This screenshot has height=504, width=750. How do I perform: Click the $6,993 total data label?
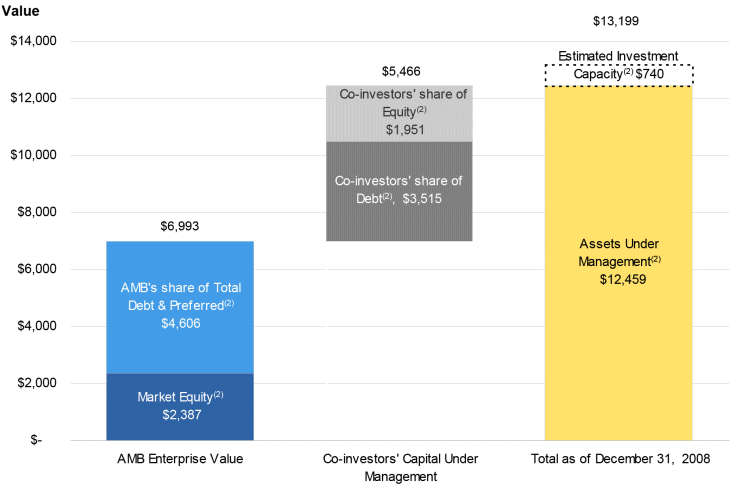[x=180, y=227]
